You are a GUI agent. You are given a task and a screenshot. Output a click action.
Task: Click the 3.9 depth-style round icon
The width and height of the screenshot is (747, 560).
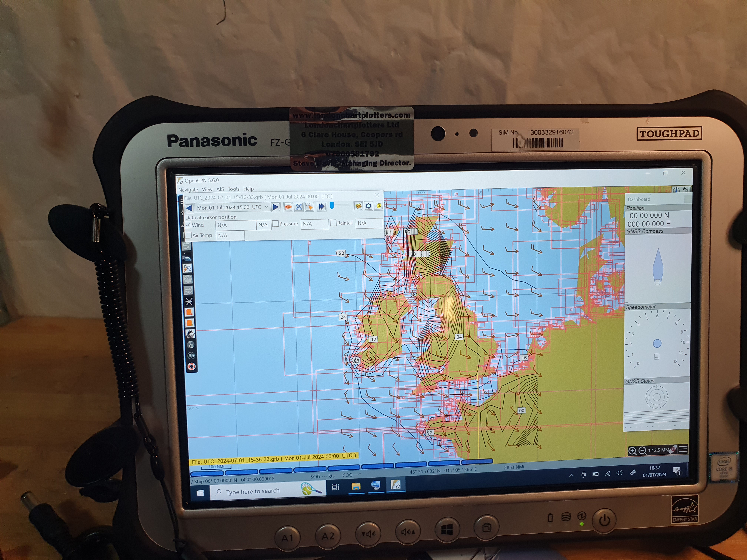(191, 355)
